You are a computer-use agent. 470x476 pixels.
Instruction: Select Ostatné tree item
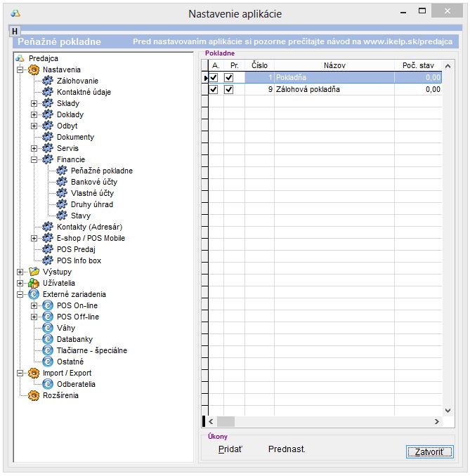70,362
